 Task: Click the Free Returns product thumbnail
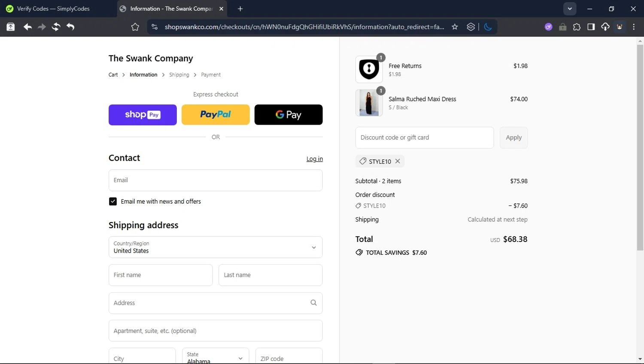[369, 69]
